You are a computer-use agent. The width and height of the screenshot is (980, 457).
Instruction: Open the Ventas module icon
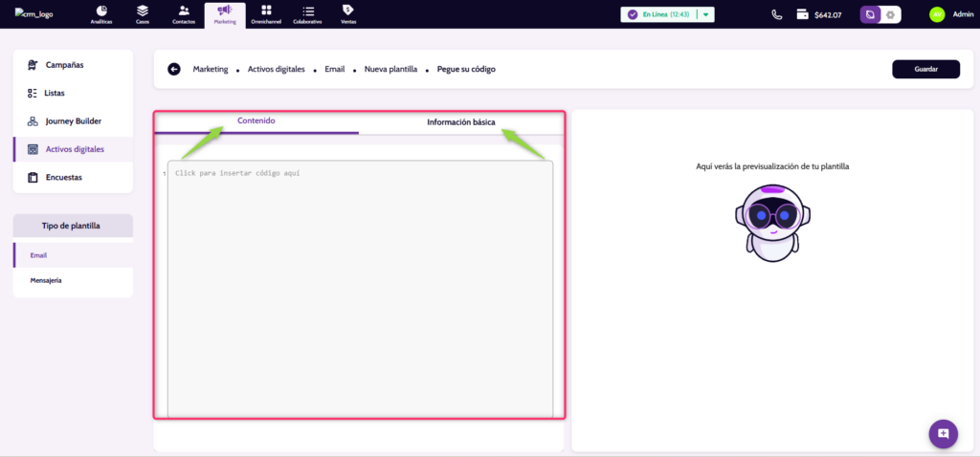(347, 13)
